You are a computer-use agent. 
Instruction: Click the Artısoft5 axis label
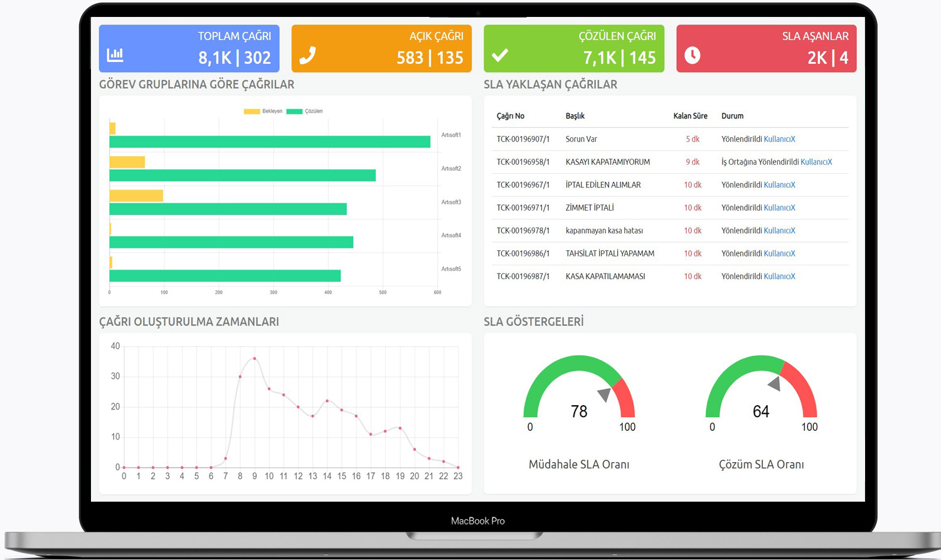pos(451,269)
